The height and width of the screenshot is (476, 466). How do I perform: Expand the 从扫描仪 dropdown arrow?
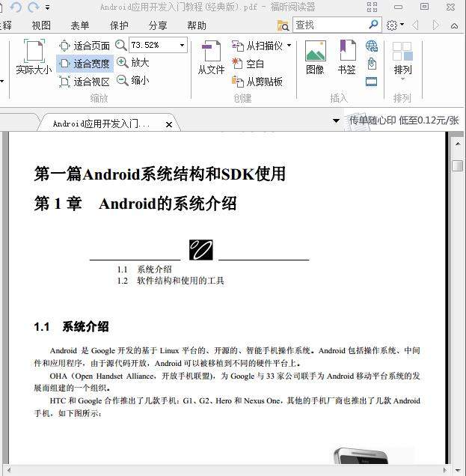pos(289,46)
